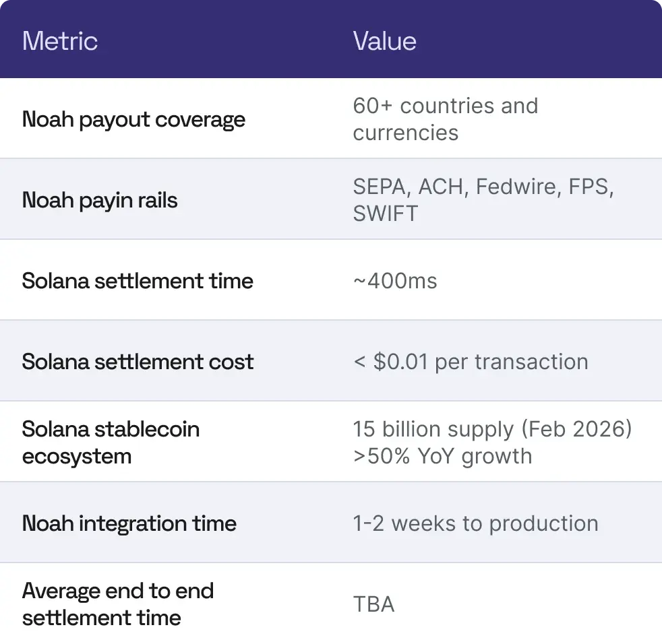Click the SEPA, ACH, Fedwire value text
This screenshot has height=644, width=662.
click(x=483, y=187)
